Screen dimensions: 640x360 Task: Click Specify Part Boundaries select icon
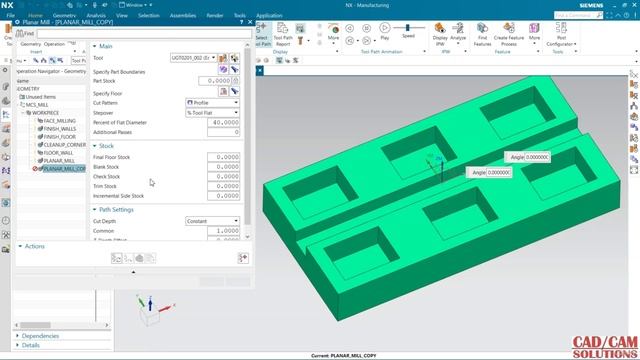(223, 70)
